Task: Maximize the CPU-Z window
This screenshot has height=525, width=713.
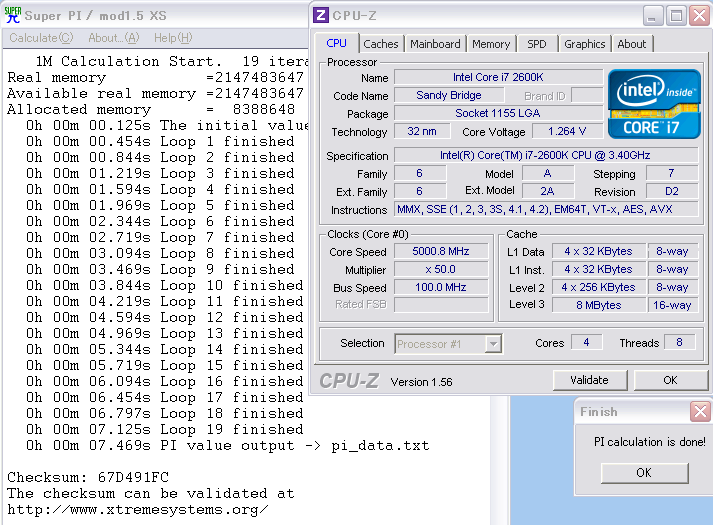Action: click(676, 16)
